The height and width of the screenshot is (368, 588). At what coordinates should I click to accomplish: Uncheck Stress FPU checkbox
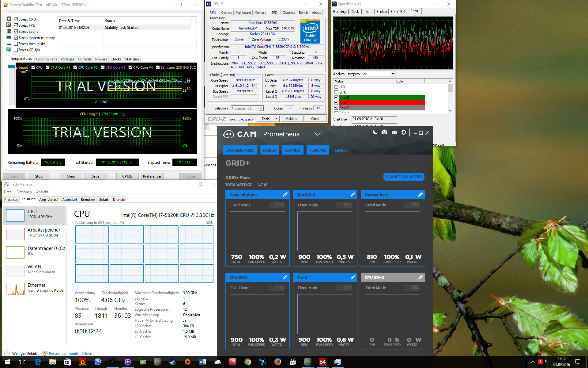coord(16,25)
